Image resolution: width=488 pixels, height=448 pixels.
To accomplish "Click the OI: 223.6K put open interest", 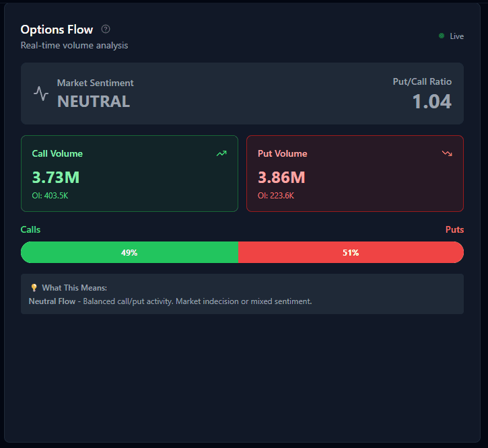I will coord(276,196).
